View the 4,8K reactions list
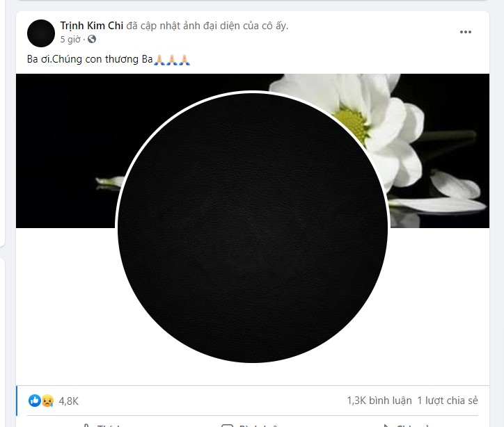Image resolution: width=504 pixels, height=427 pixels. click(68, 401)
